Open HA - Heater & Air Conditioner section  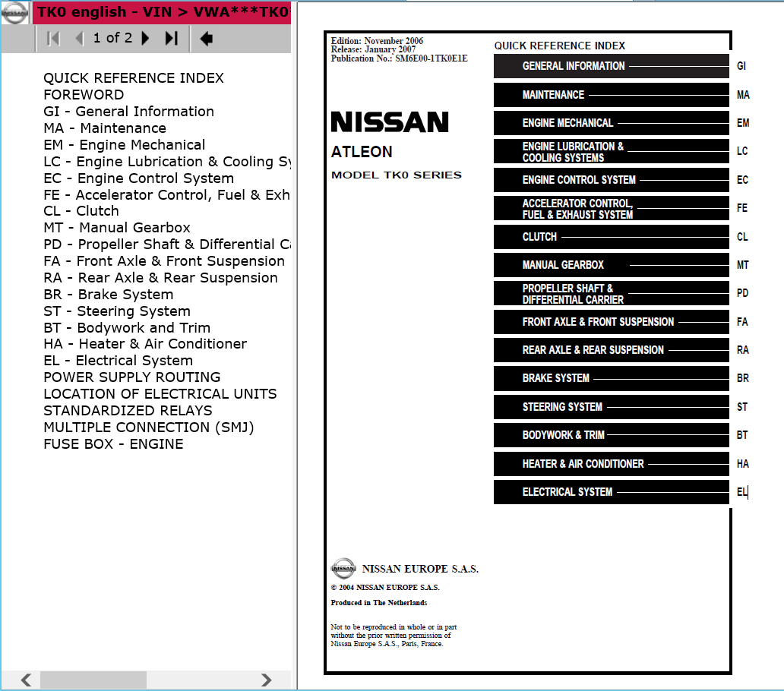pyautogui.click(x=145, y=344)
